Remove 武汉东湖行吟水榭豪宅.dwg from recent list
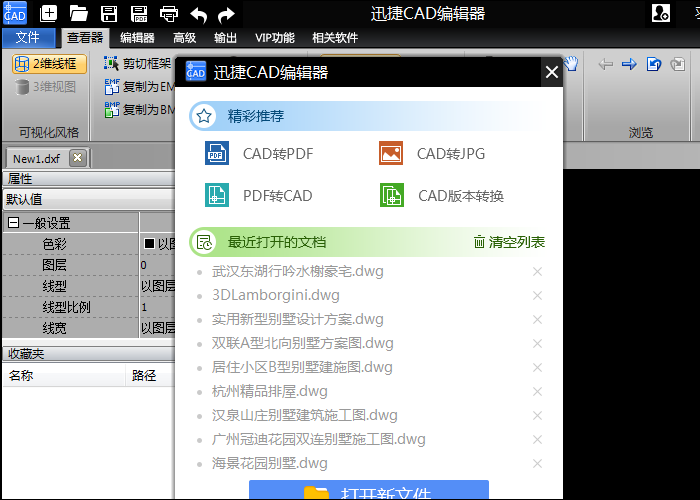Screen dimensions: 700x500 [x=538, y=271]
